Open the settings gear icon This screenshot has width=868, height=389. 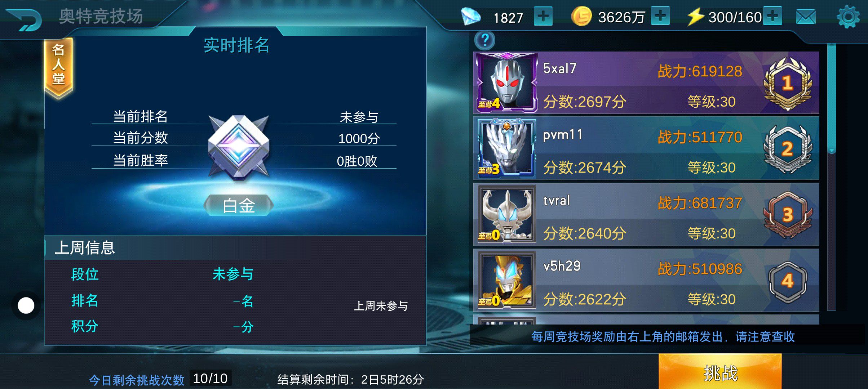point(848,17)
